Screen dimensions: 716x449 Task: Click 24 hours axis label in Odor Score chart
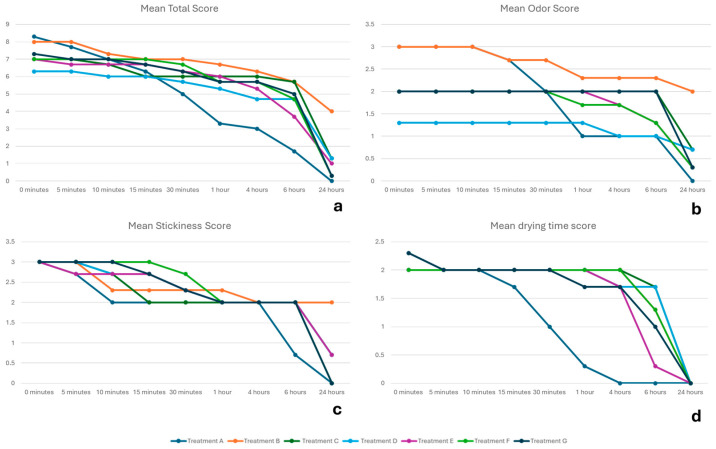[x=692, y=190]
